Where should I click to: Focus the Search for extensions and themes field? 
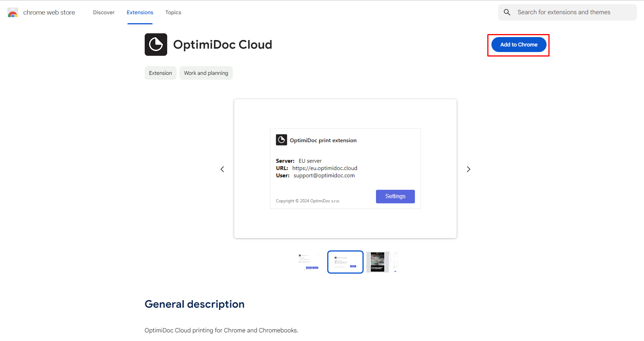(x=568, y=12)
